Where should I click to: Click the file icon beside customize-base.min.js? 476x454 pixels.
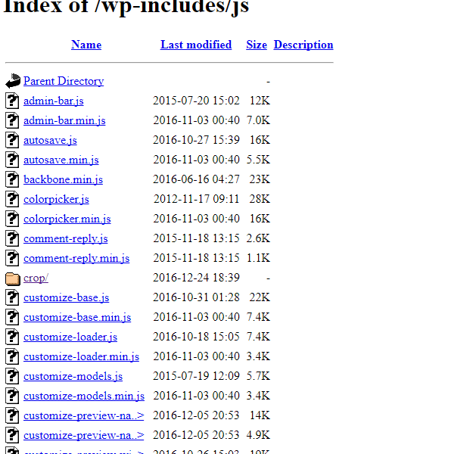point(12,317)
